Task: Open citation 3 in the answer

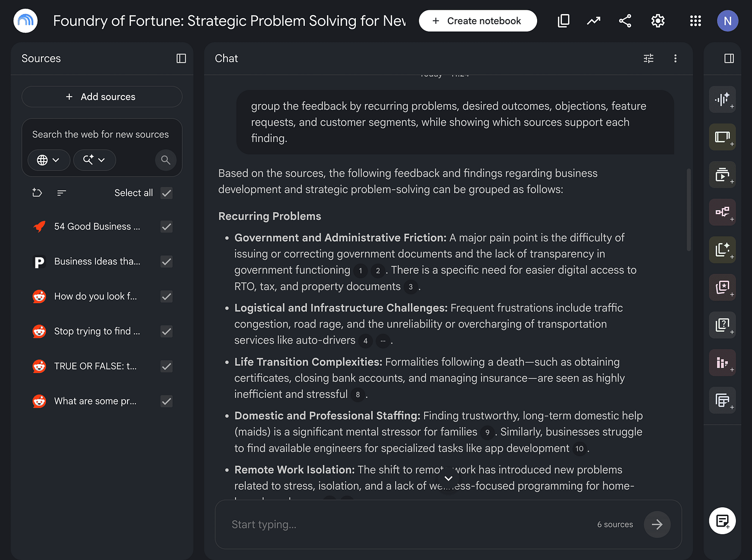Action: (411, 287)
